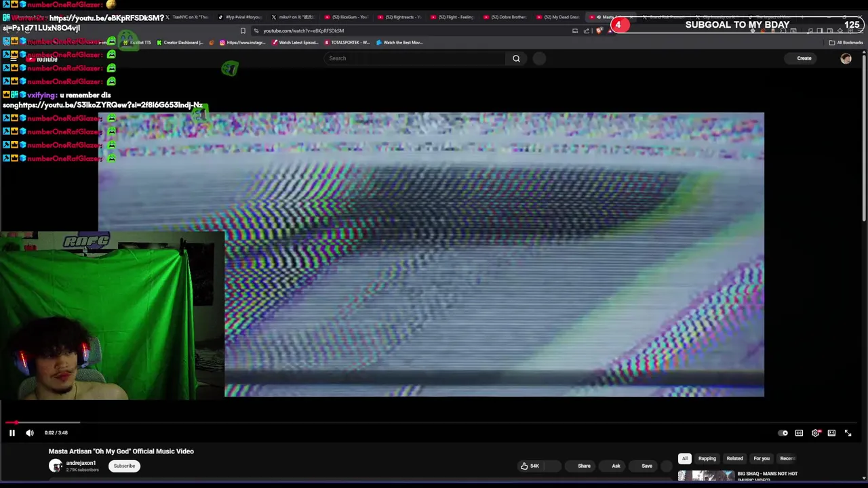Click the video title 'Masta Artisan Oh My God'

121,451
